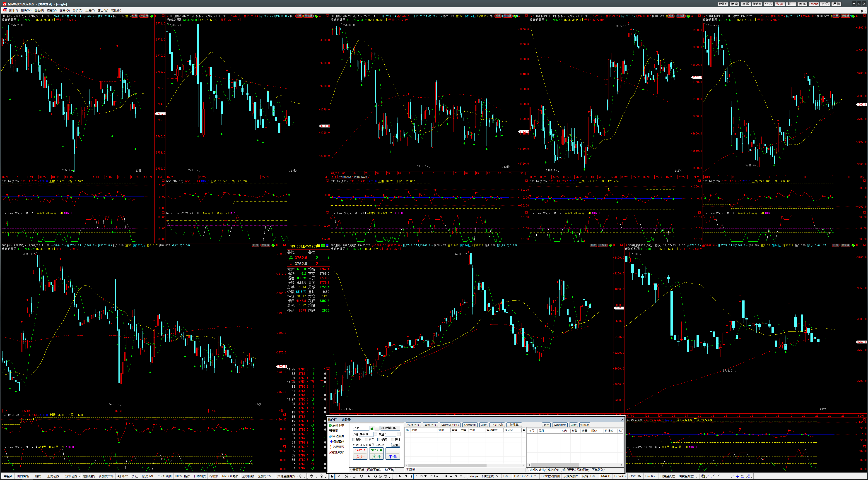Click the 公式 button in top-right toolbar
Viewport: 868px width, 480px height.
tap(769, 4)
